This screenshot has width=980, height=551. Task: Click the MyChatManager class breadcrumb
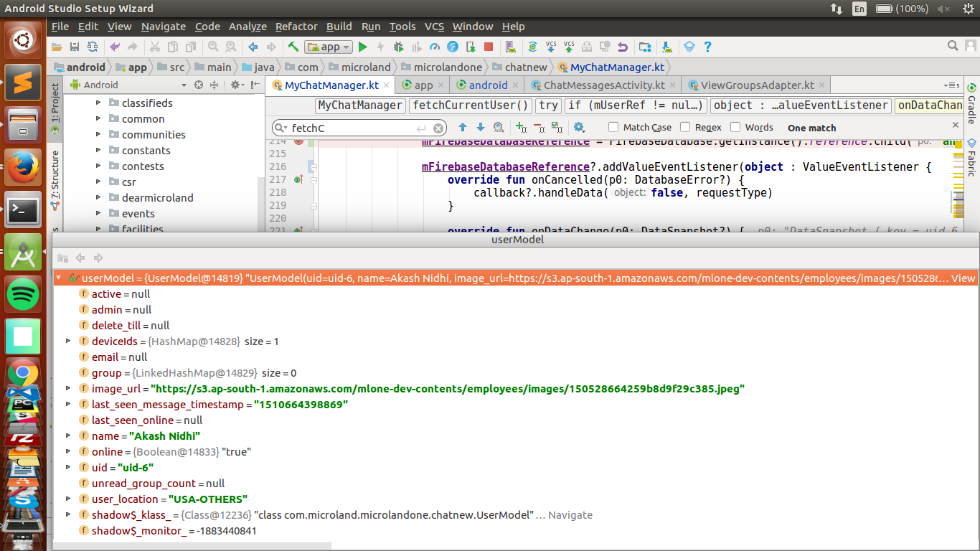360,105
